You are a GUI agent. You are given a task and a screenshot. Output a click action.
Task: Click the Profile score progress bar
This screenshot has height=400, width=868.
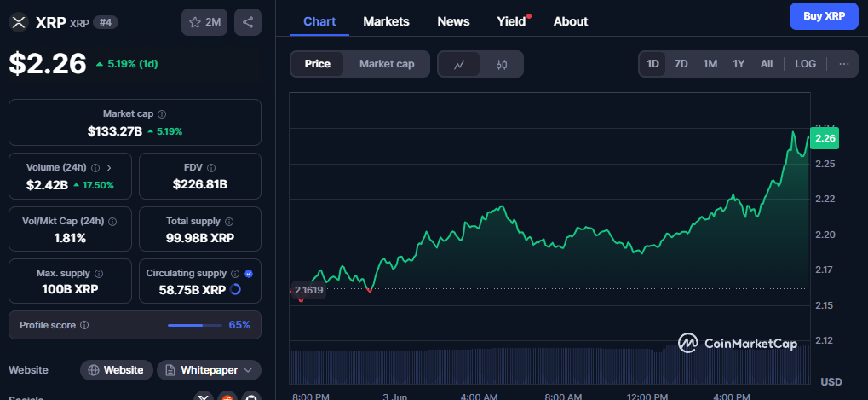pyautogui.click(x=193, y=325)
